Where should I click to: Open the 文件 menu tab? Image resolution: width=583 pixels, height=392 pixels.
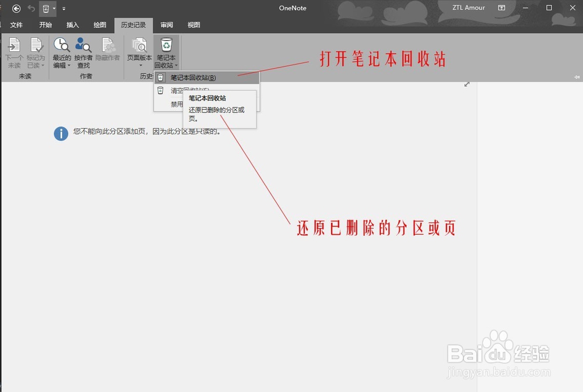coord(16,25)
